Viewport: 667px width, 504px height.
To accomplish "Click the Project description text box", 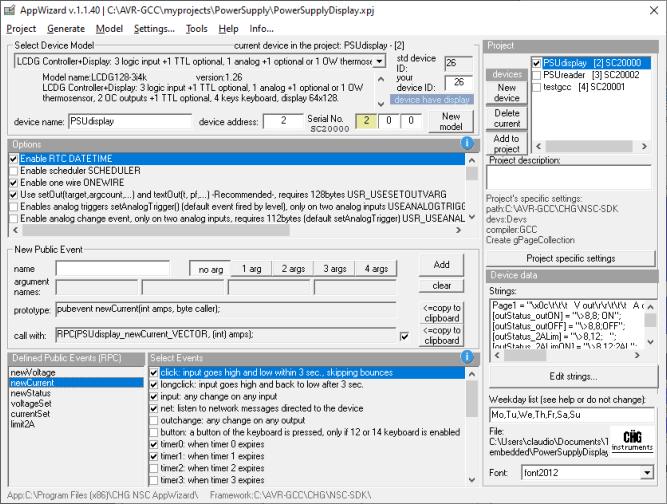I will pos(569,177).
